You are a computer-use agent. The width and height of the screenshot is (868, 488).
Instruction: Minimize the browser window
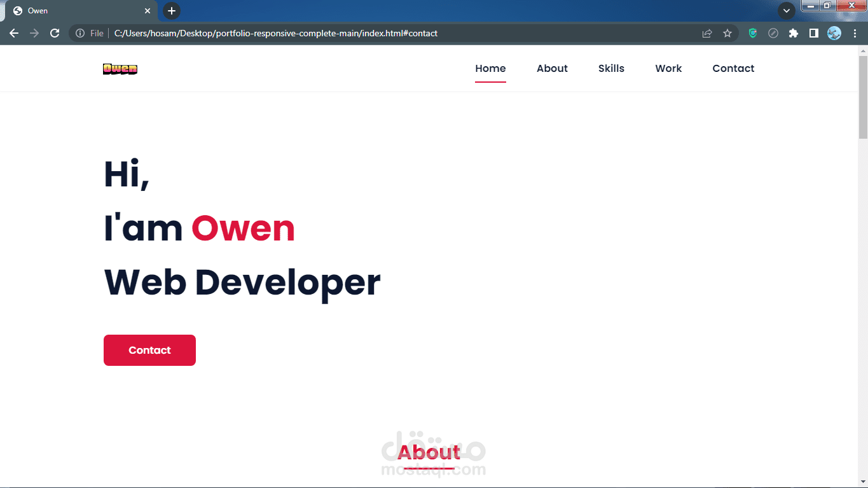tap(811, 6)
